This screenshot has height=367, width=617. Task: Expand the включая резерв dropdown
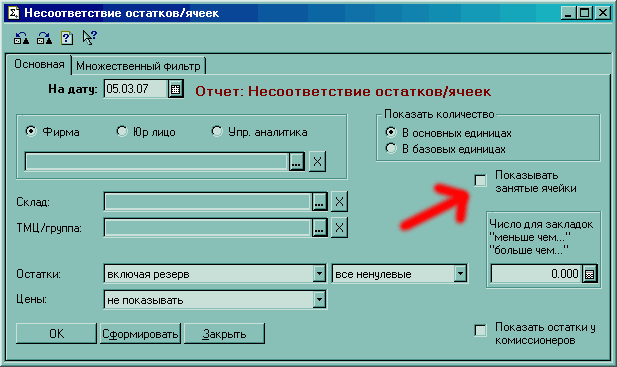click(x=319, y=274)
